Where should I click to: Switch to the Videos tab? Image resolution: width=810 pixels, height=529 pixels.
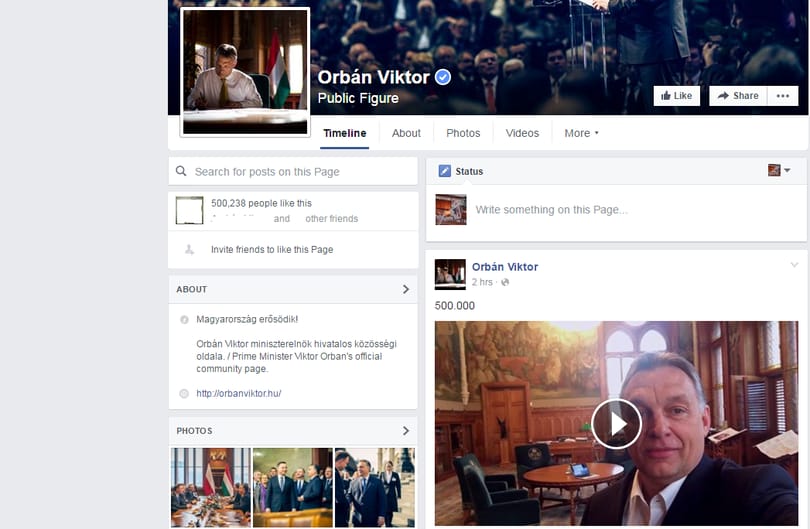[x=522, y=133]
